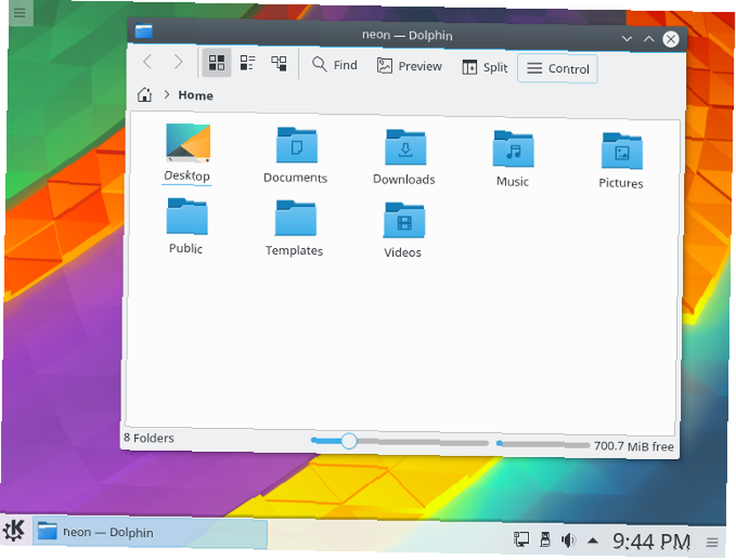Open the Control menu

click(x=557, y=68)
